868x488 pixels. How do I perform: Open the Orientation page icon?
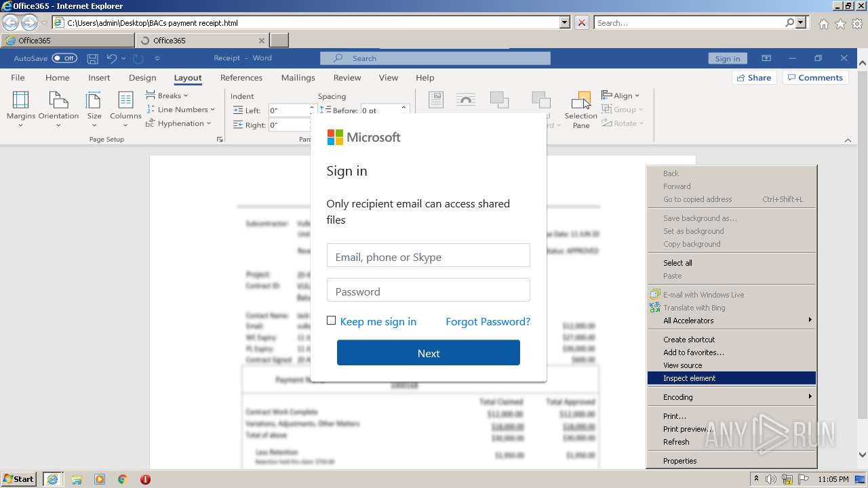[x=58, y=101]
